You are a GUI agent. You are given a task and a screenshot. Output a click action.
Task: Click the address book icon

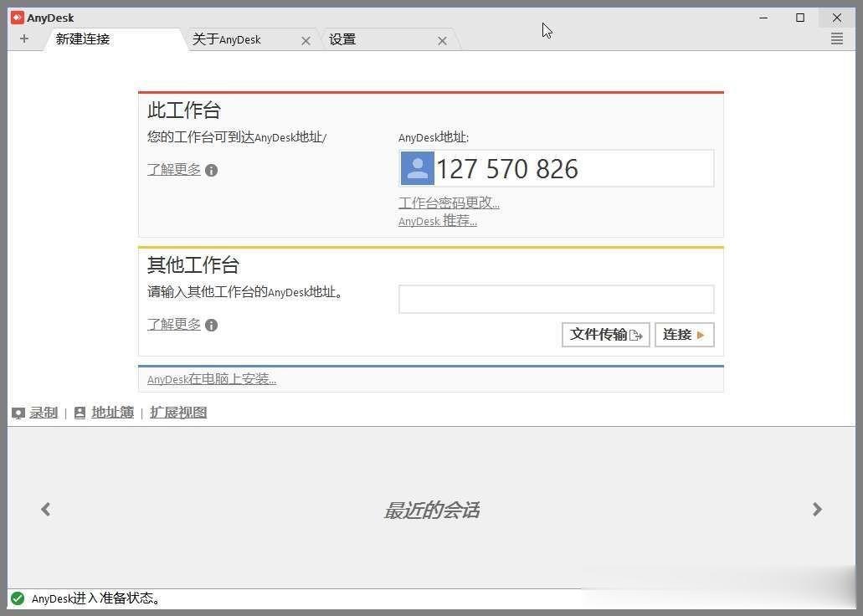pyautogui.click(x=80, y=413)
